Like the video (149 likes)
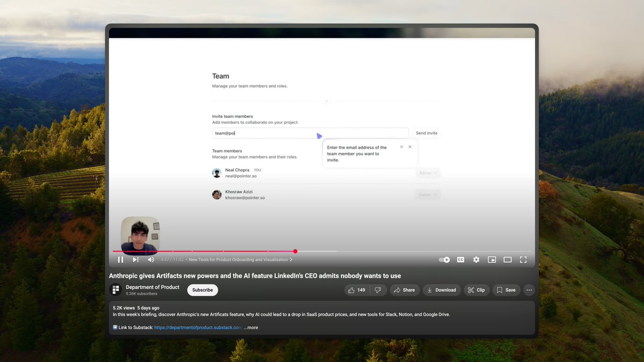This screenshot has height=362, width=644. click(356, 290)
